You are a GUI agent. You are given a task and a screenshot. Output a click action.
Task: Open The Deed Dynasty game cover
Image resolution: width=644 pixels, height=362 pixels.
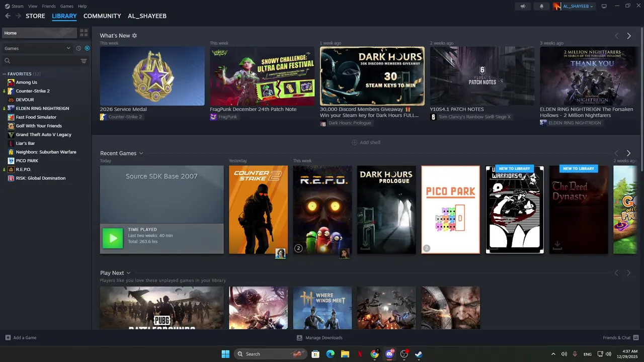(579, 210)
